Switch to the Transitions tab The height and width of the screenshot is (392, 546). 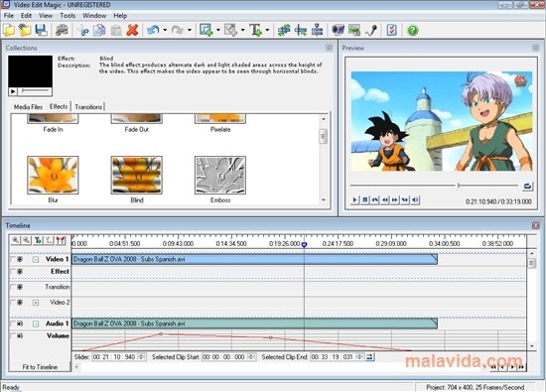[x=88, y=107]
